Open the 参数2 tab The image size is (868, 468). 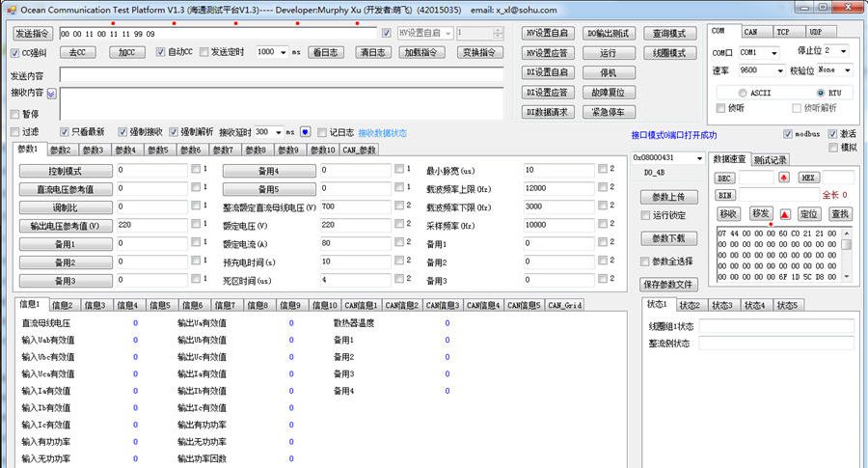[61, 151]
